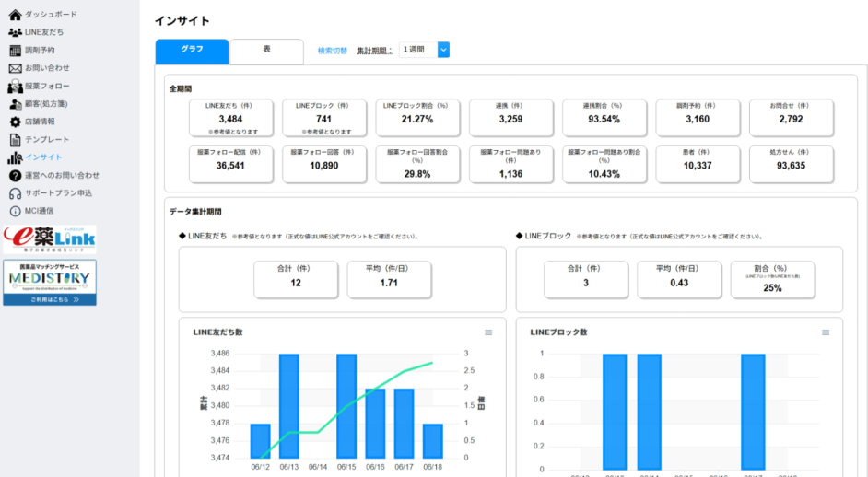Image resolution: width=868 pixels, height=477 pixels.
Task: Click the 服薬フォロー配信 36,541 card
Action: pos(231,164)
